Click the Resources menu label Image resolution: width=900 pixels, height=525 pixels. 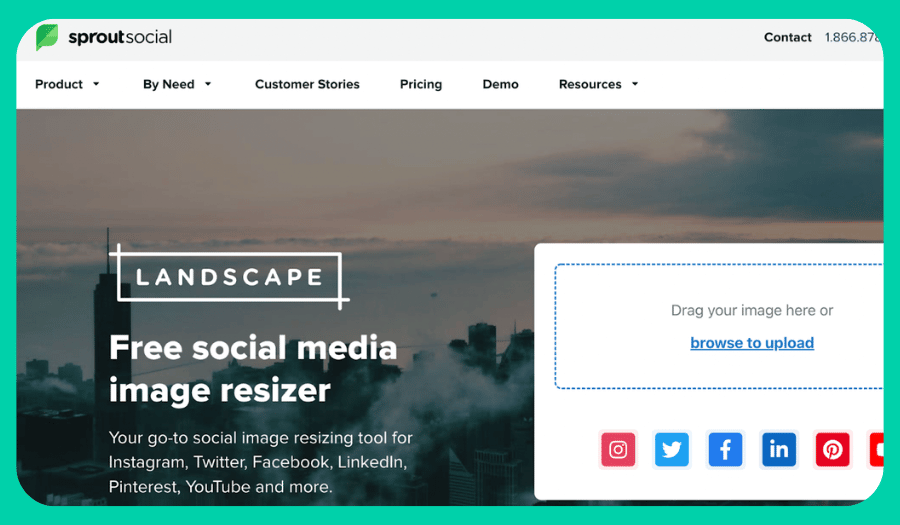tap(590, 84)
